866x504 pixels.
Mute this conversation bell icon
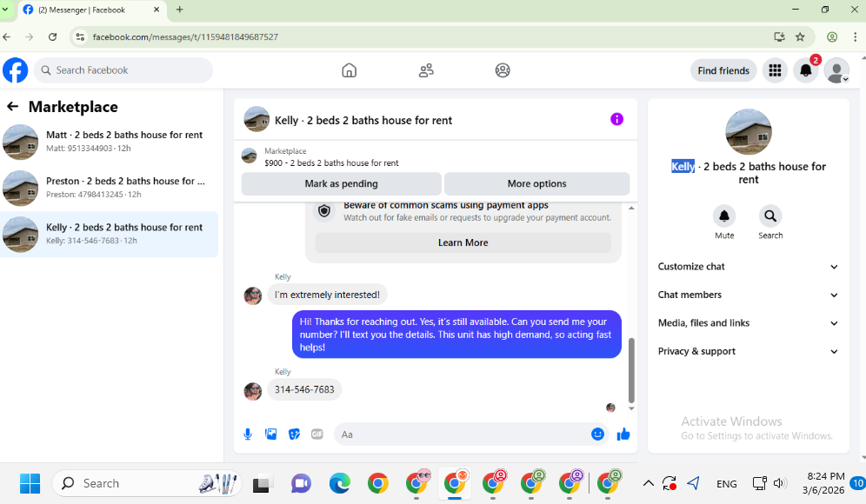[724, 216]
